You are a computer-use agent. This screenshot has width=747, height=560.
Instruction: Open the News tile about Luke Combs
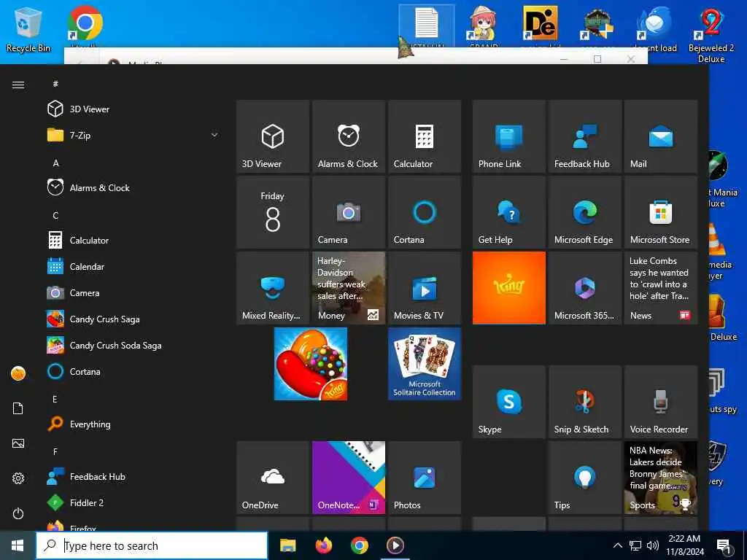click(660, 287)
